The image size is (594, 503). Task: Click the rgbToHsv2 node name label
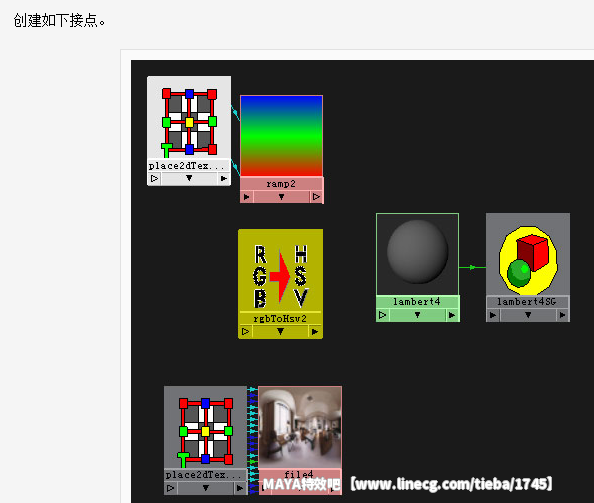tap(280, 319)
